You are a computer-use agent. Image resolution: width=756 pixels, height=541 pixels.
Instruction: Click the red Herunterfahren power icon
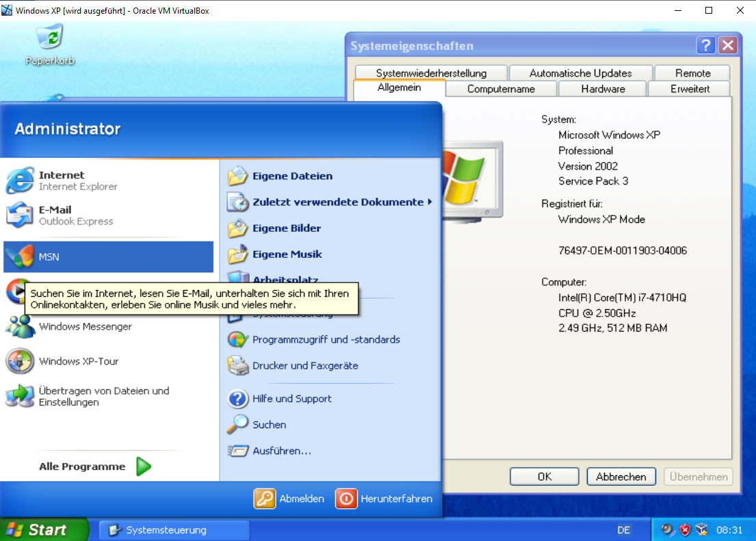(346, 499)
